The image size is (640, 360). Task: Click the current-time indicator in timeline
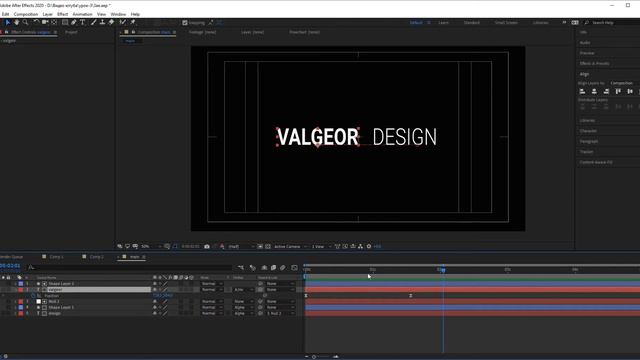[x=443, y=270]
